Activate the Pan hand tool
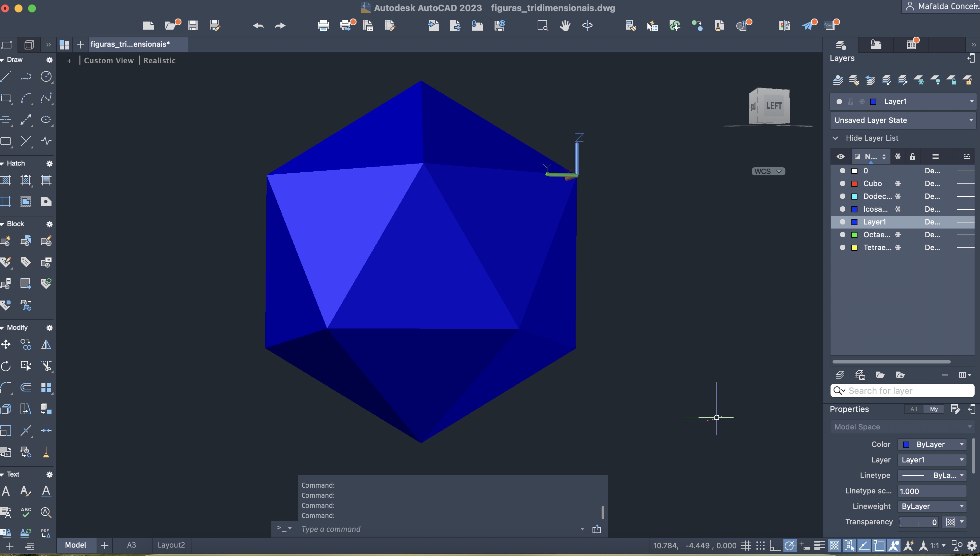The image size is (980, 556). [565, 26]
